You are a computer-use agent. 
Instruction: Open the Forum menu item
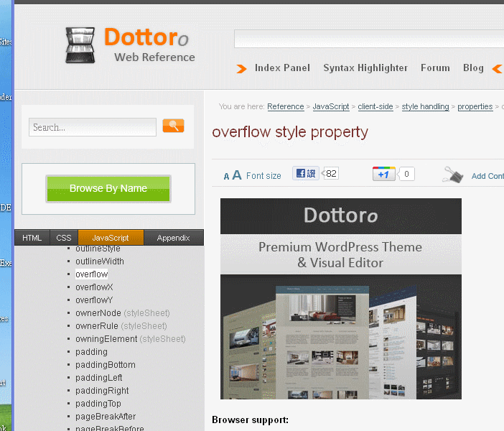coord(435,68)
